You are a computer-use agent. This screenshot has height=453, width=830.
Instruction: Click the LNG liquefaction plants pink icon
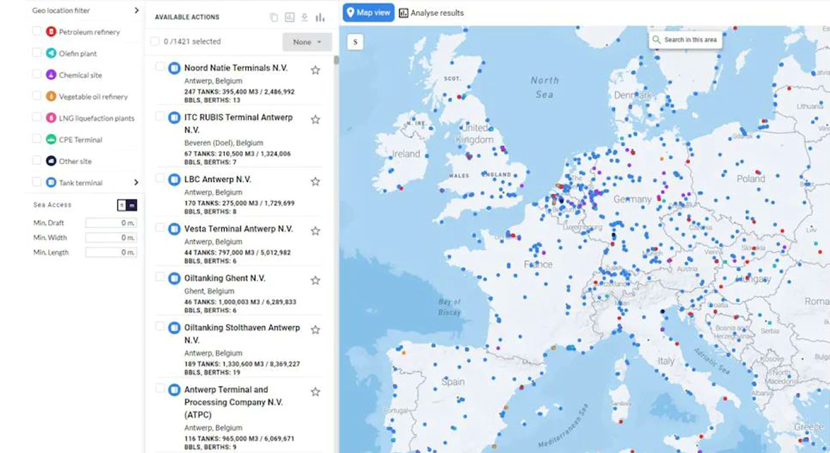pos(51,118)
